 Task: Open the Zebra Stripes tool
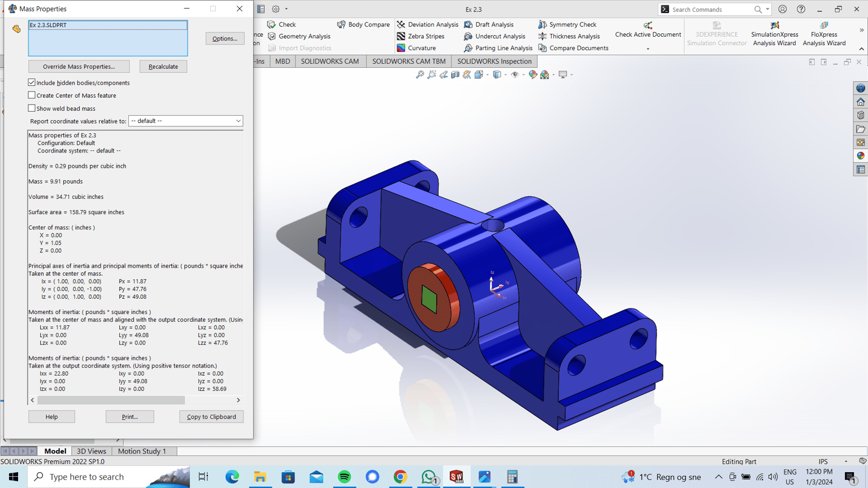pos(420,36)
